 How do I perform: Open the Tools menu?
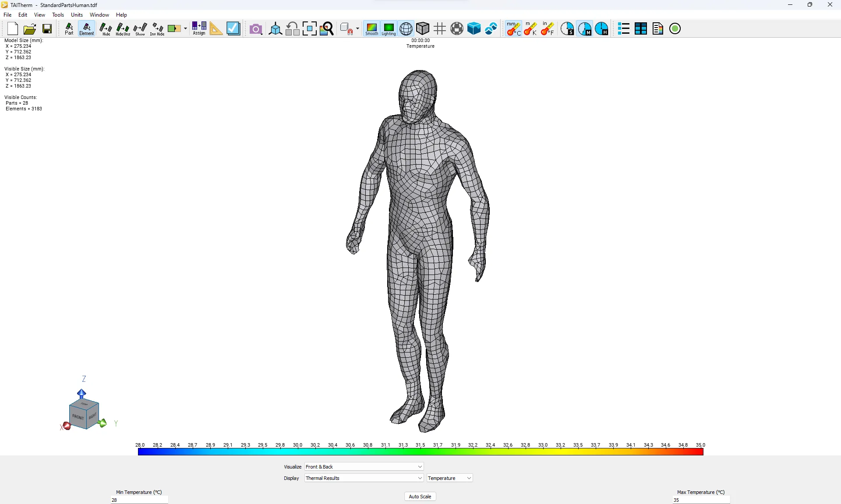(x=58, y=14)
